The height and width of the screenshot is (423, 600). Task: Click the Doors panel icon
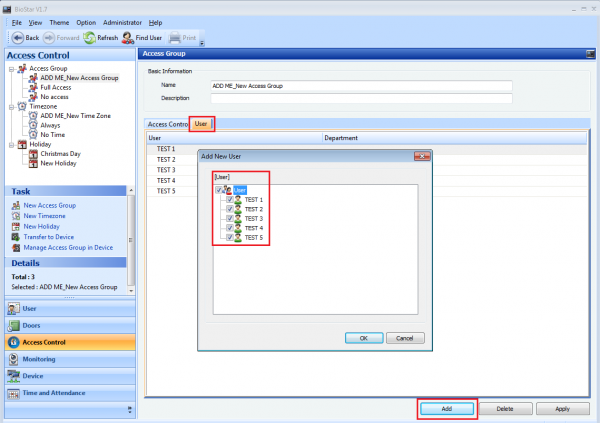[13, 326]
